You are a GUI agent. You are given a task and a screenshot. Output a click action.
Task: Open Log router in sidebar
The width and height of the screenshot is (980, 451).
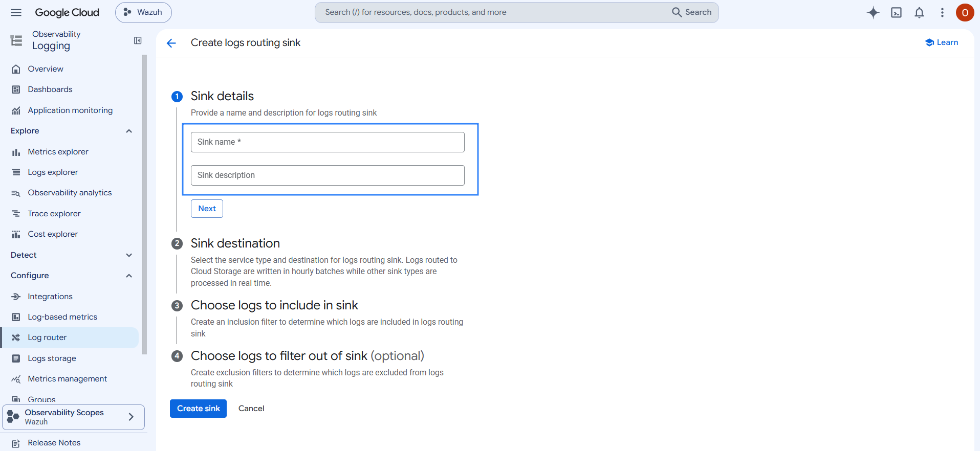click(70, 337)
